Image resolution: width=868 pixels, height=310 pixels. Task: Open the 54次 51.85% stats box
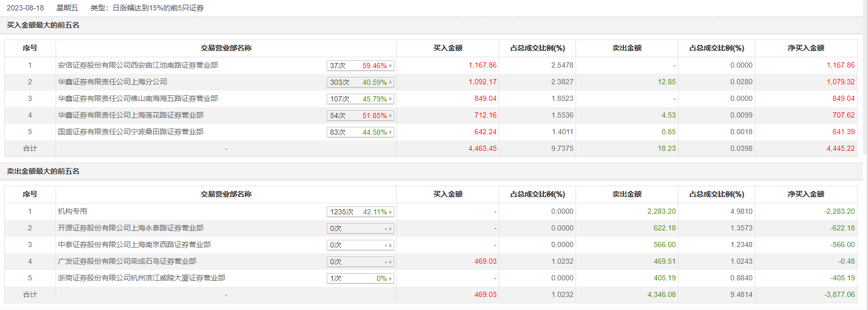click(x=360, y=115)
